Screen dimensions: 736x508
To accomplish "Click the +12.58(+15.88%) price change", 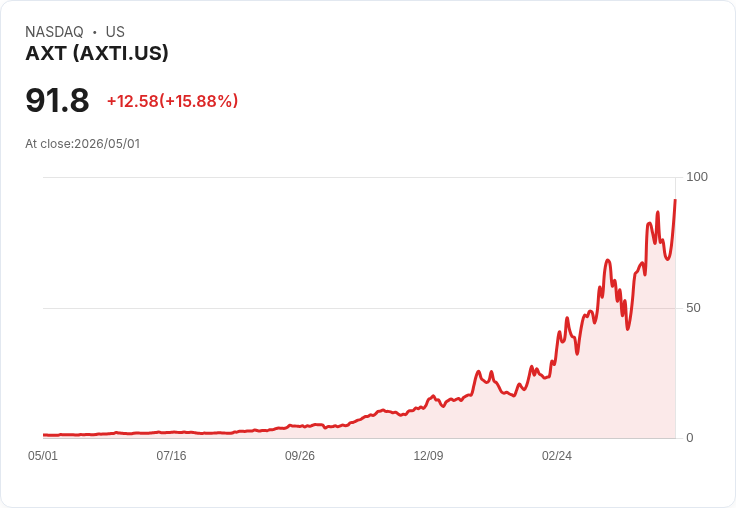I will coord(173,101).
